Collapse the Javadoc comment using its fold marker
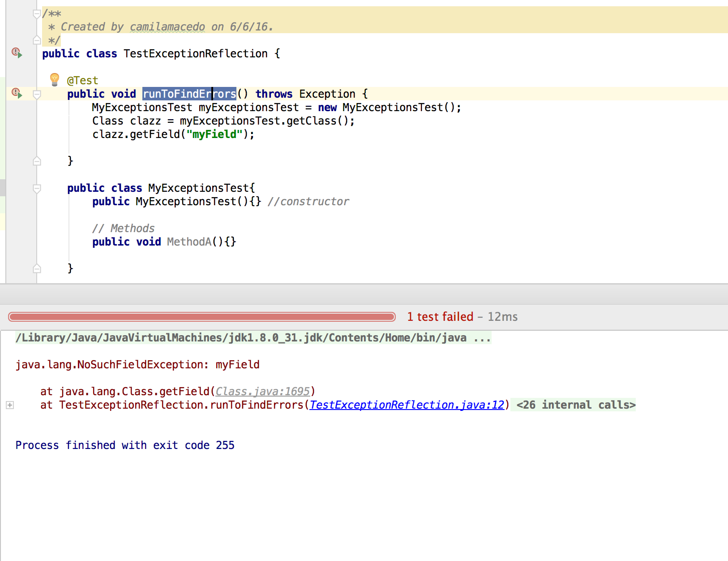This screenshot has height=561, width=728. (36, 14)
